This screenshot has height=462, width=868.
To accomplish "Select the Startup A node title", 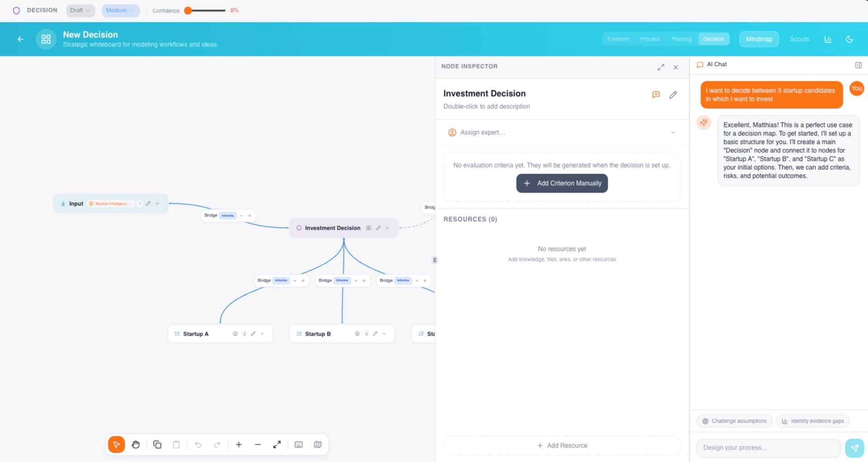I will point(196,334).
